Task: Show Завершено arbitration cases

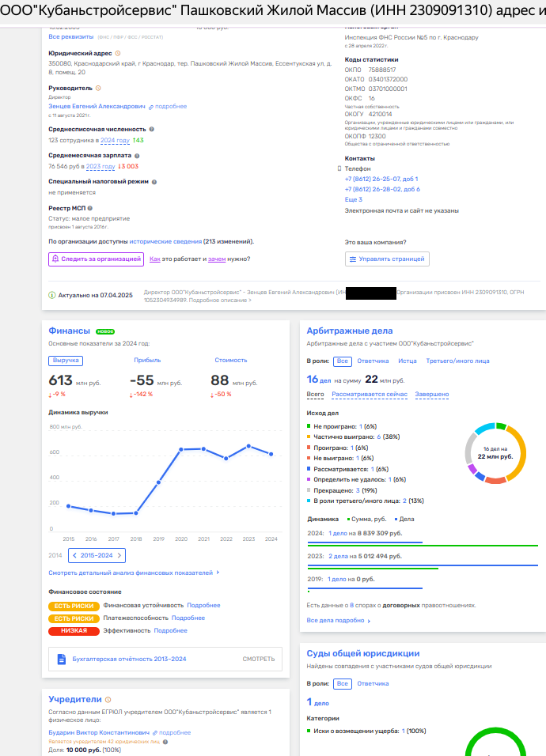Action: [432, 395]
